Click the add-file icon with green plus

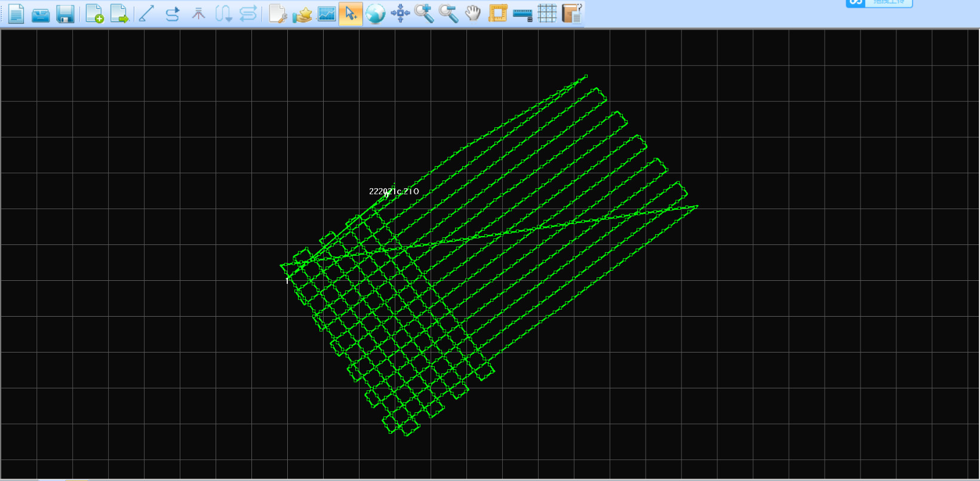pyautogui.click(x=94, y=14)
